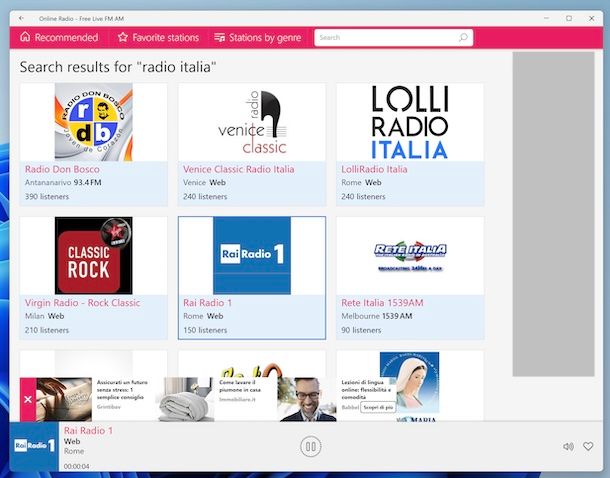Select the Virgin Radio Classic Rock logo
Viewport: 610px width, 478px height.
click(93, 256)
